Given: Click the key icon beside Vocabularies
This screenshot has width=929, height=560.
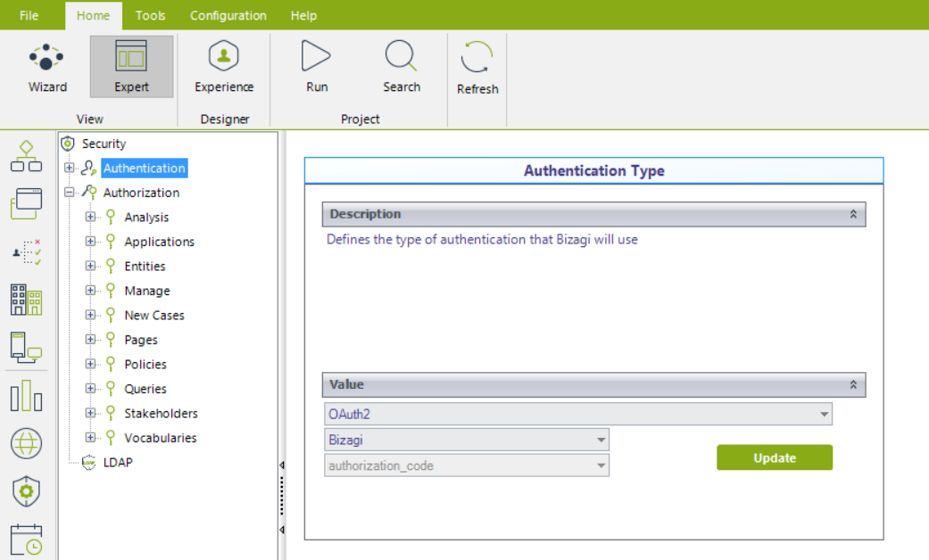Looking at the screenshot, I should click(x=110, y=437).
